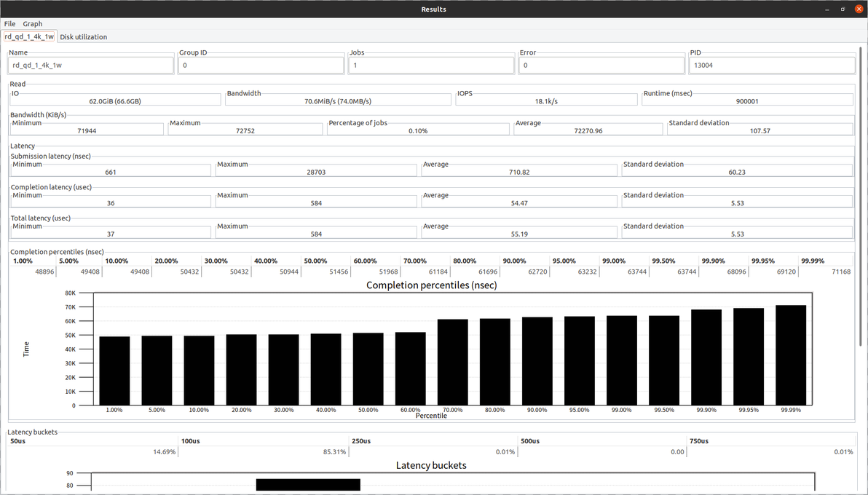Minimize the Results window
Screen dimensions: 868x495
click(827, 9)
